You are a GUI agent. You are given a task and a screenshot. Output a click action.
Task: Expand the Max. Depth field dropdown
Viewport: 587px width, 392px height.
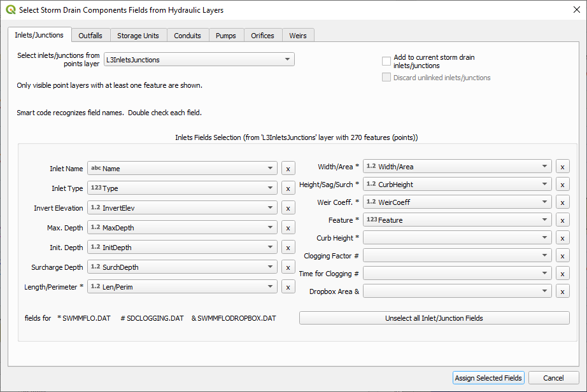pos(182,228)
